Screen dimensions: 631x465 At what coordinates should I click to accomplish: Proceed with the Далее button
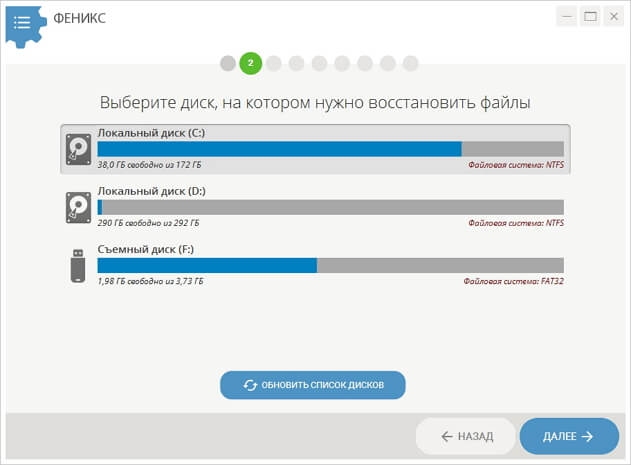pos(569,436)
